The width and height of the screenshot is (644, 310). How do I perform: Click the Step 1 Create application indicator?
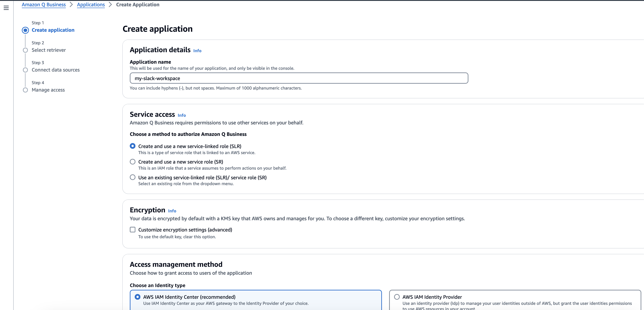[25, 30]
